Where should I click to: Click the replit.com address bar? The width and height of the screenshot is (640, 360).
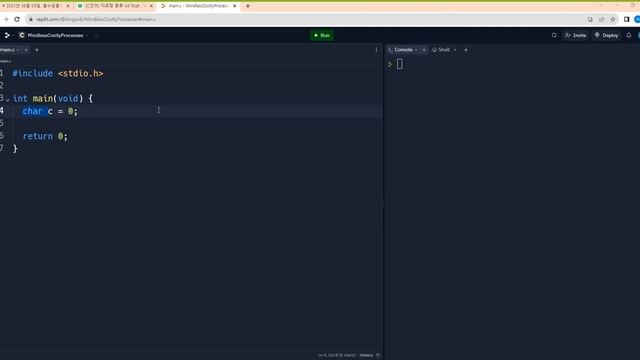tap(306, 19)
